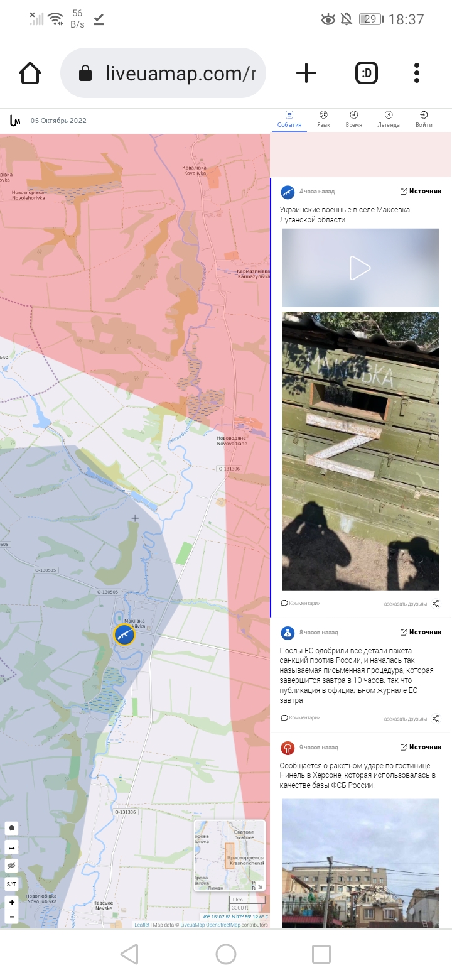Open the browser three-dot menu
Viewport: 452px width, 980px height.
(x=417, y=73)
